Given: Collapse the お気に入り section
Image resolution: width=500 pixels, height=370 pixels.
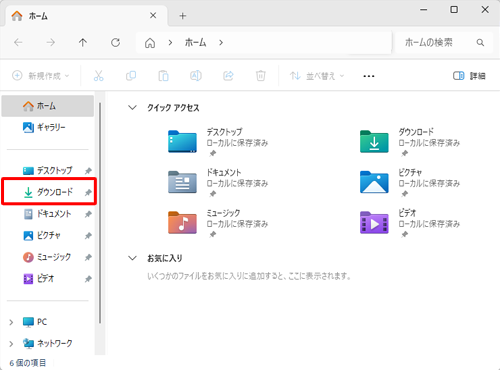Looking at the screenshot, I should (x=132, y=258).
